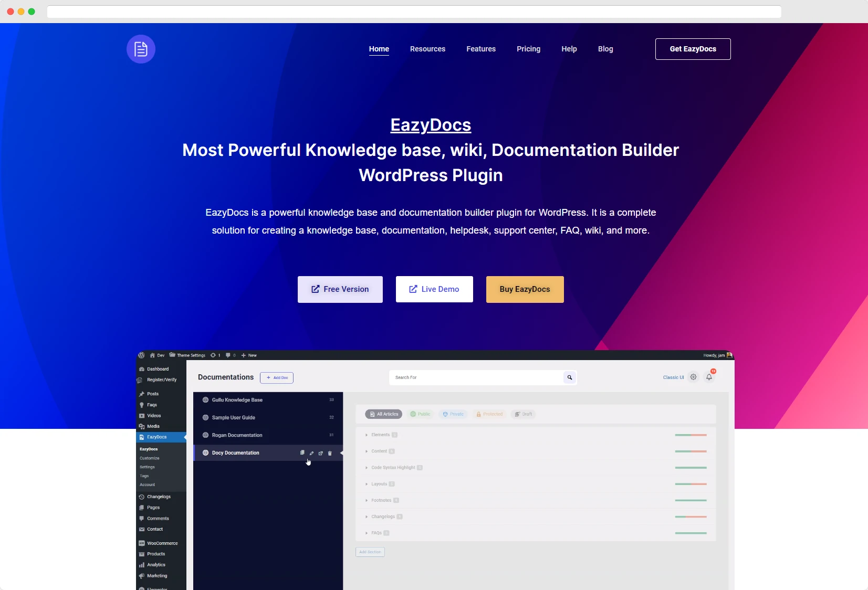Image resolution: width=868 pixels, height=590 pixels.
Task: Click the Buy EazyDocs button
Action: pyautogui.click(x=525, y=289)
